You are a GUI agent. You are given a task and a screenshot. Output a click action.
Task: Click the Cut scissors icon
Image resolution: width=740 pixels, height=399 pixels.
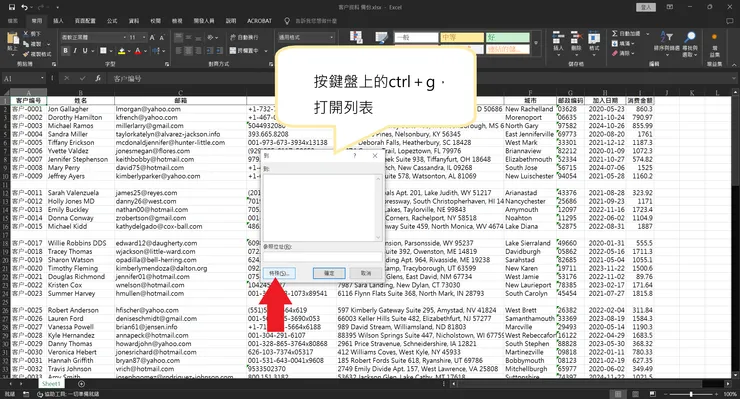(26, 34)
